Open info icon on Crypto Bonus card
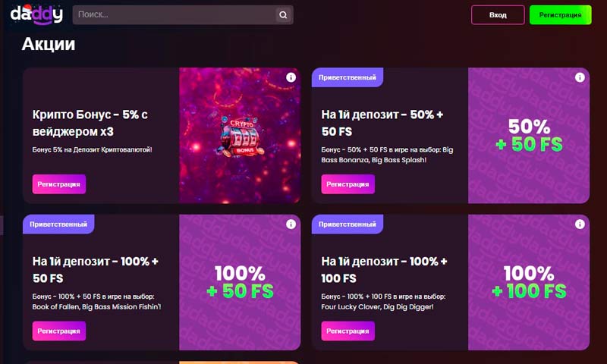This screenshot has width=607, height=364. coord(291,77)
